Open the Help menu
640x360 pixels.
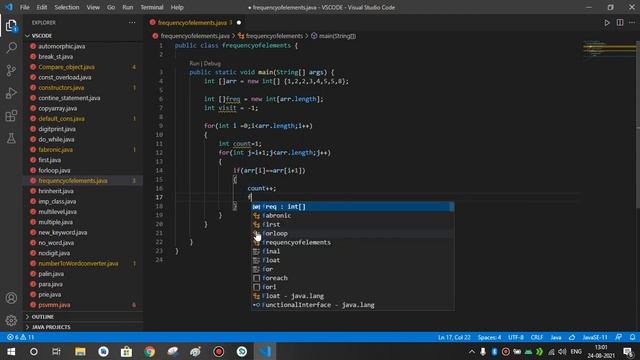(177, 7)
